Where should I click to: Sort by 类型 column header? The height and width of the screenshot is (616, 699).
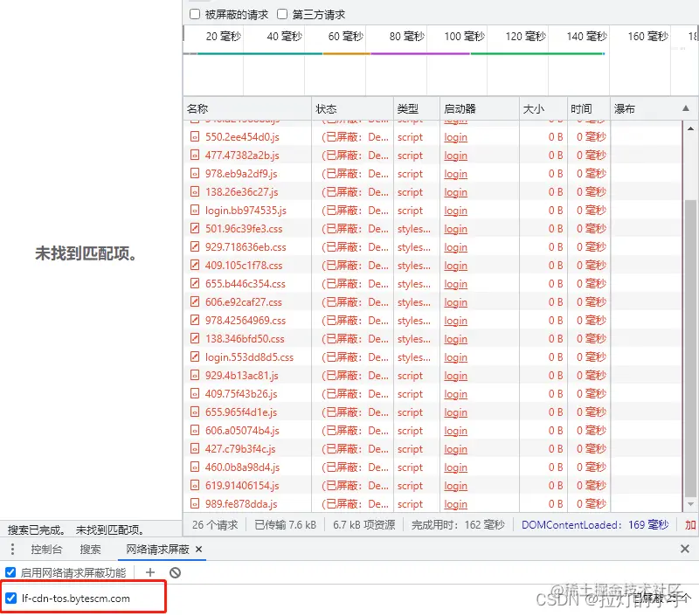pos(417,108)
